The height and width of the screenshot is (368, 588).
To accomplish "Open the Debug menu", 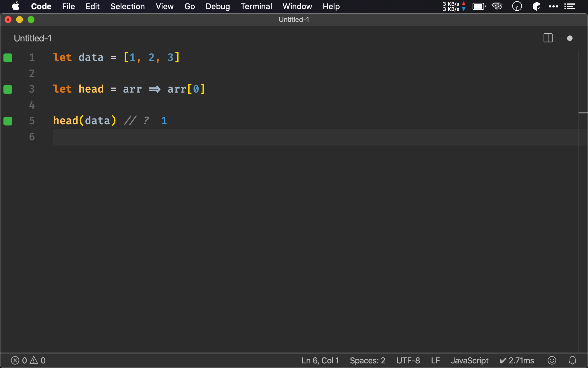I will (x=218, y=6).
